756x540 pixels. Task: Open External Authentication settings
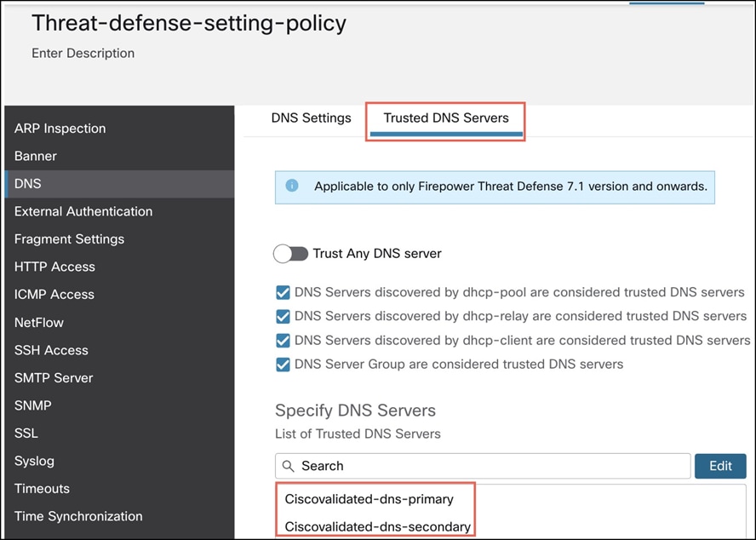tap(83, 211)
